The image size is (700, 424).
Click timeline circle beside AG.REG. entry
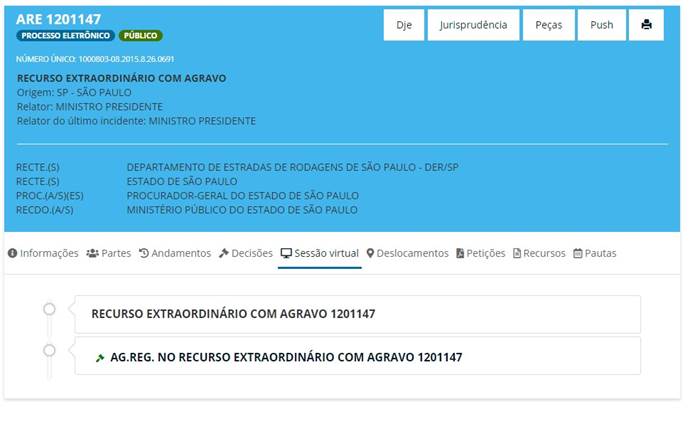click(x=49, y=350)
